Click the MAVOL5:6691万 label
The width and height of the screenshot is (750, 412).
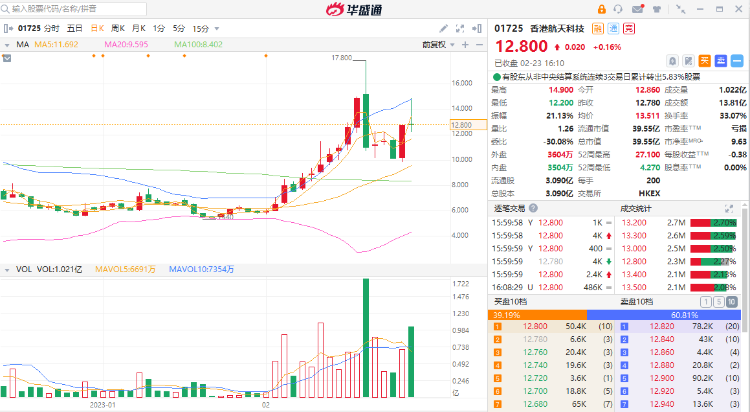[x=125, y=269]
